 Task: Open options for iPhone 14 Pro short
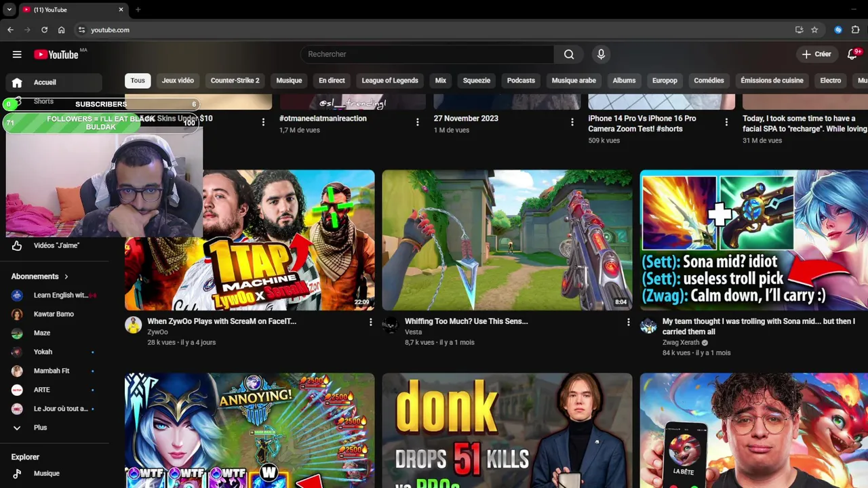(x=726, y=122)
